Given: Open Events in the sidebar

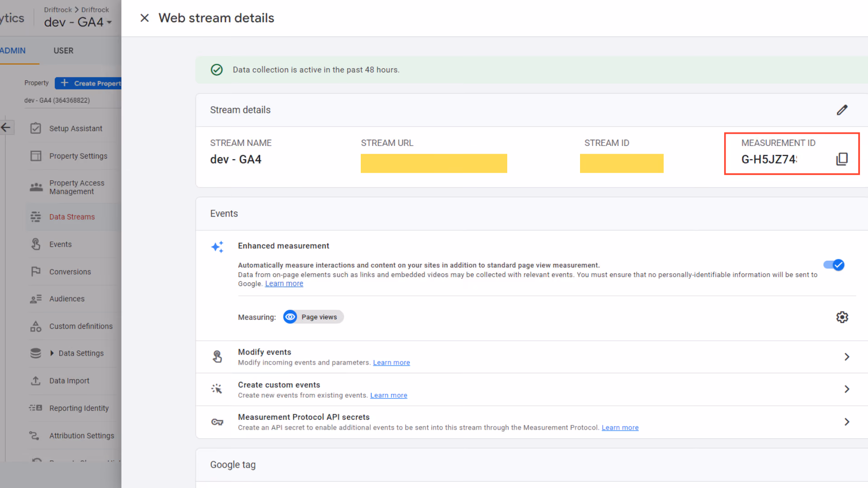Looking at the screenshot, I should (x=61, y=244).
